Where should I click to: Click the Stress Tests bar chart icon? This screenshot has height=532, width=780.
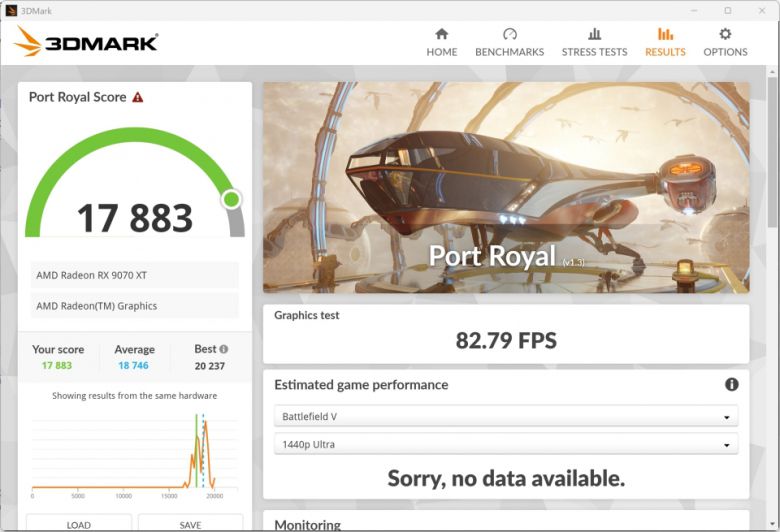point(594,34)
